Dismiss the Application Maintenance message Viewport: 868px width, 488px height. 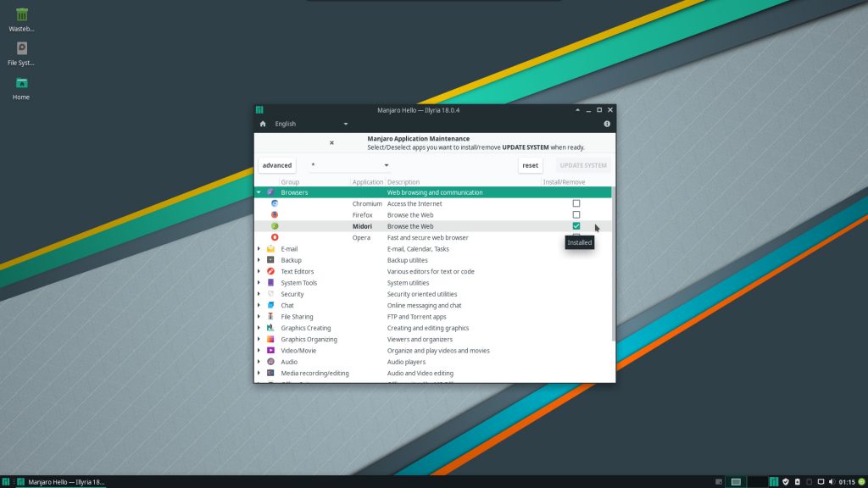coord(331,141)
